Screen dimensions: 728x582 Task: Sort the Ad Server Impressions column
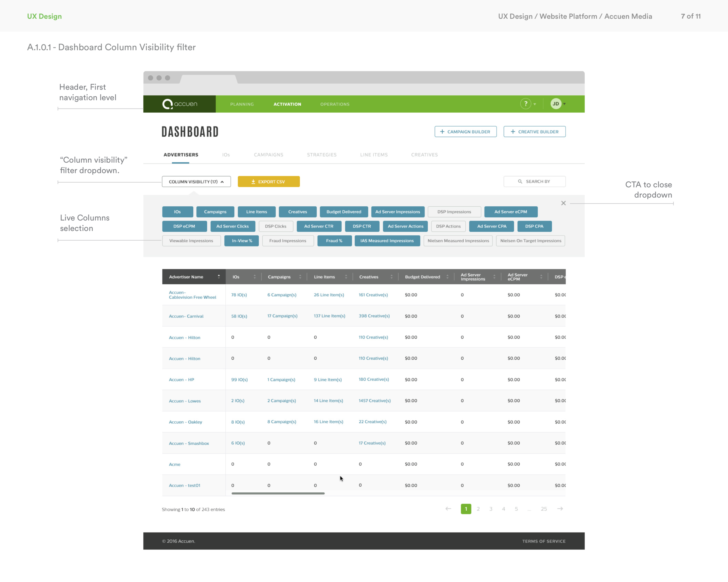(494, 277)
